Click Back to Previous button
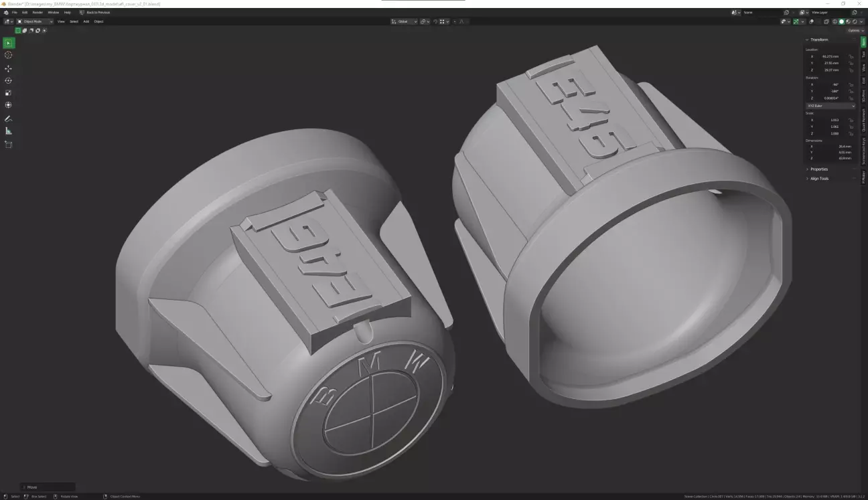The width and height of the screenshot is (868, 500). (94, 12)
